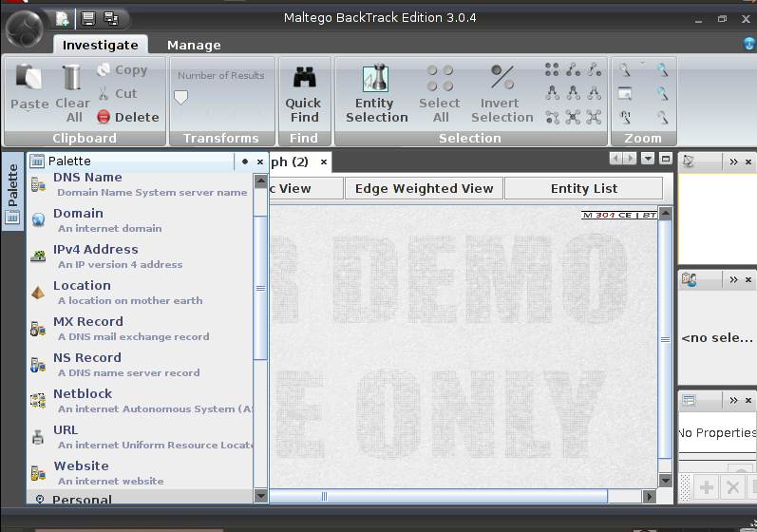Expand the top right panel chevron
Viewport: 757px width, 532px height.
733,162
